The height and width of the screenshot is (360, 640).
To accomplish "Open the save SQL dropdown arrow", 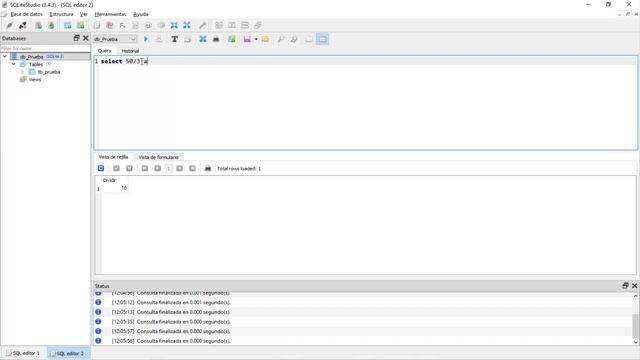I will (x=256, y=39).
